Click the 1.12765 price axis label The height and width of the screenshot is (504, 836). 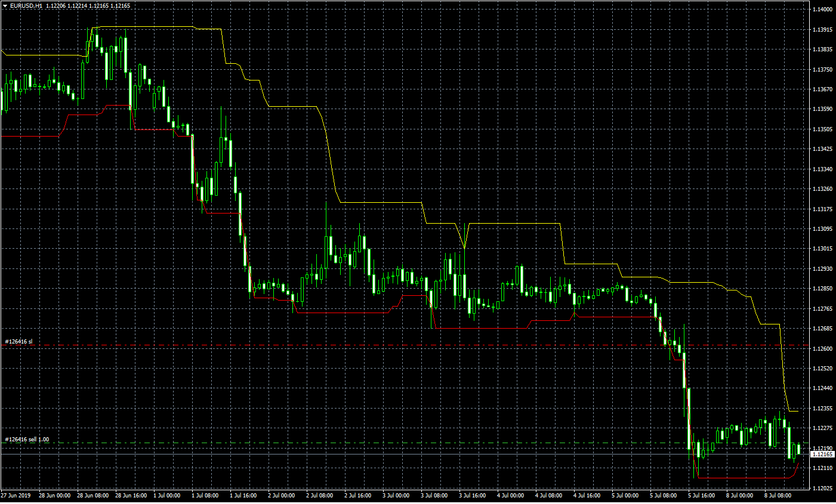click(822, 309)
